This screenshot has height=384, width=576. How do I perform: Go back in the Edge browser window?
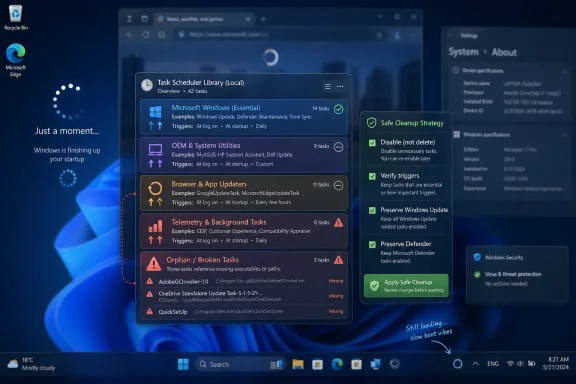tap(129, 35)
